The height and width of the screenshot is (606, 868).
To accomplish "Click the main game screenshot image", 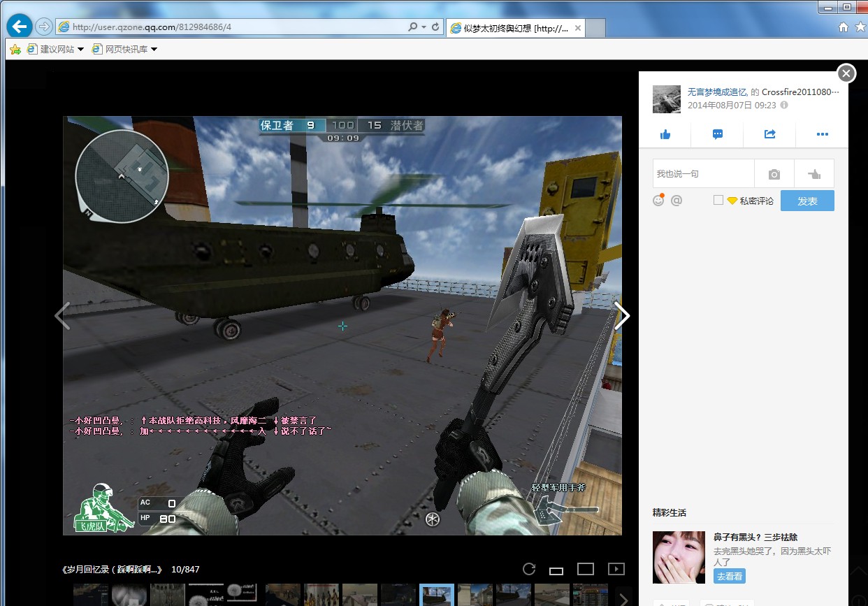I will click(342, 326).
